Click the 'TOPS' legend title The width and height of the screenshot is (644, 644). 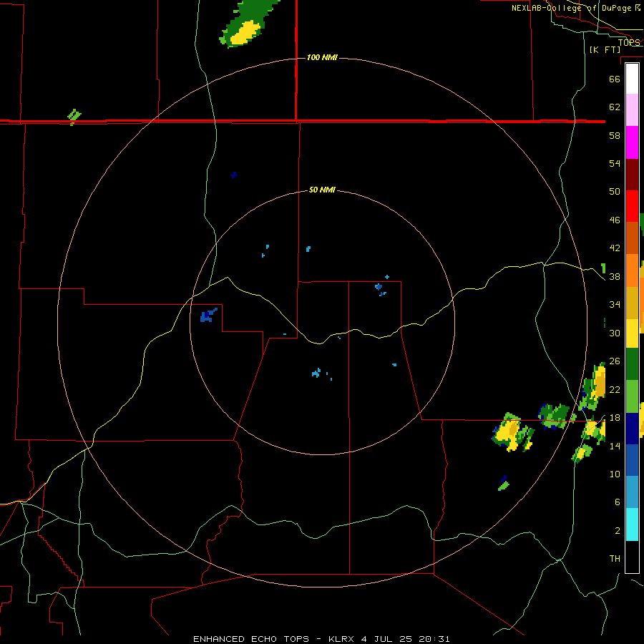pyautogui.click(x=629, y=42)
